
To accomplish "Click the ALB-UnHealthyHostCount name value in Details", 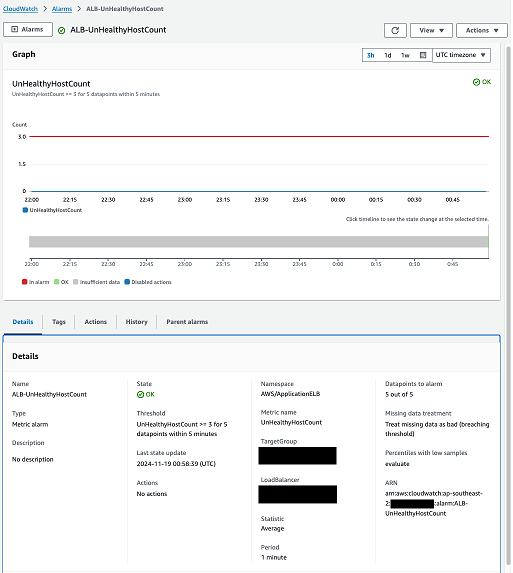I will point(49,394).
